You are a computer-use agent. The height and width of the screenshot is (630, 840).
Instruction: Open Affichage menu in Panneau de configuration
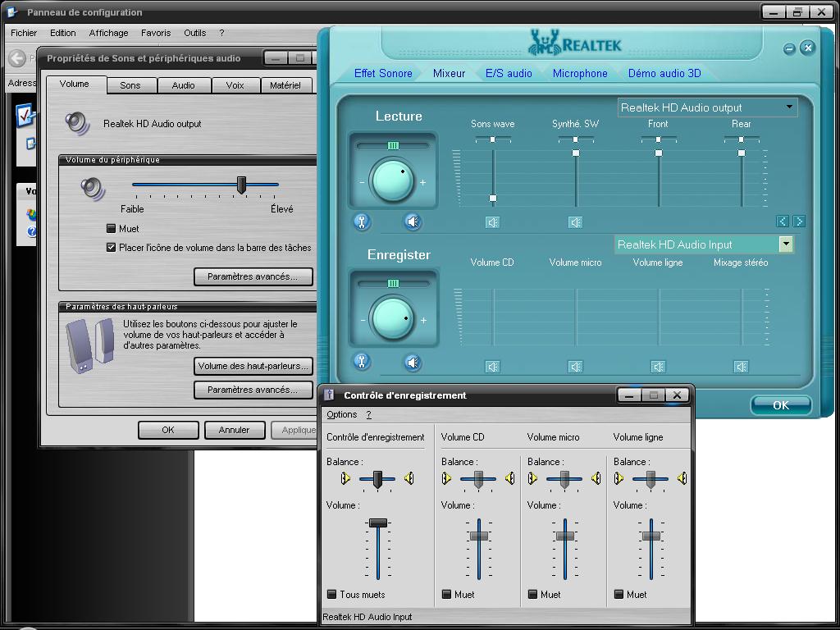[x=109, y=33]
